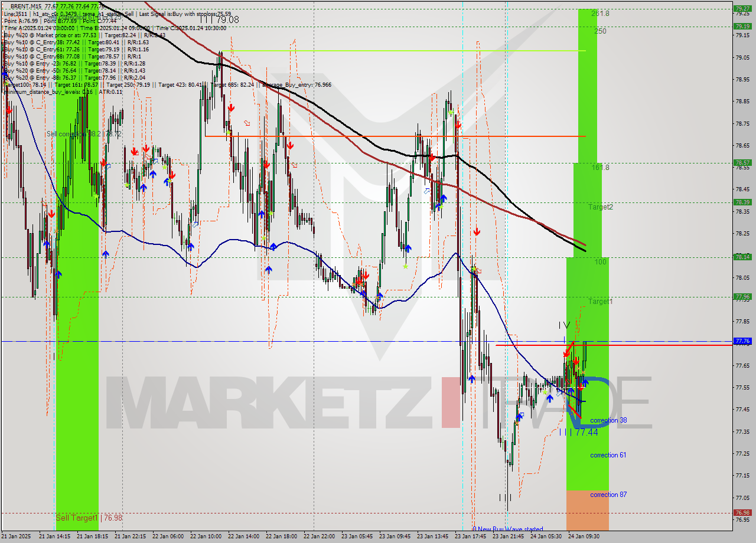This screenshot has width=756, height=543.
Task: Click the 100 Fibonacci level label
Action: [x=601, y=261]
